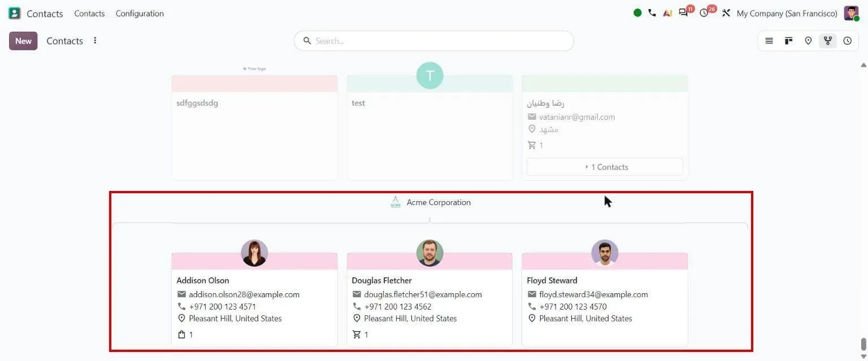Screen dimensions: 868x361
Task: Click Floyd Steward's phone icon
Action: click(532, 306)
